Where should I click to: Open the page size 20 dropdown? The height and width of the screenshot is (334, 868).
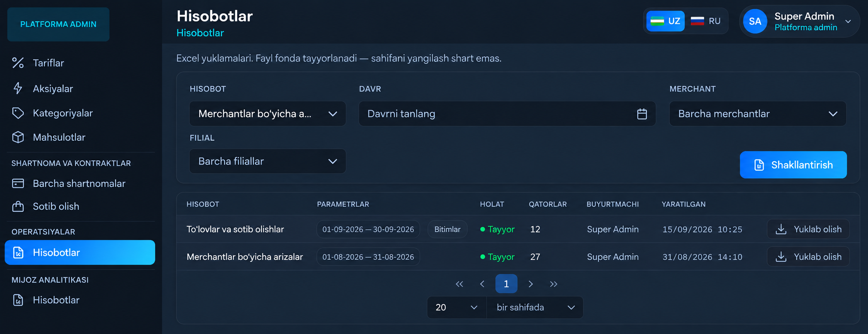(x=457, y=307)
